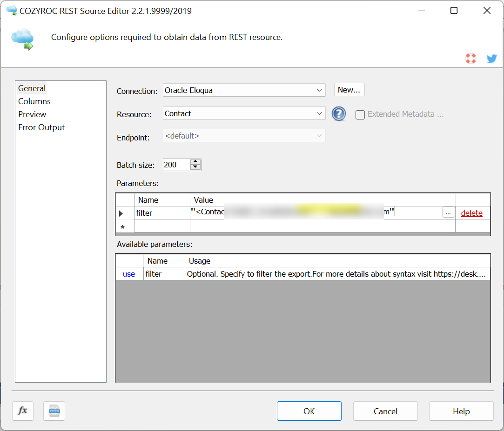Screen dimensions: 504x431
Task: Click the Usage column header
Action: click(x=337, y=261)
